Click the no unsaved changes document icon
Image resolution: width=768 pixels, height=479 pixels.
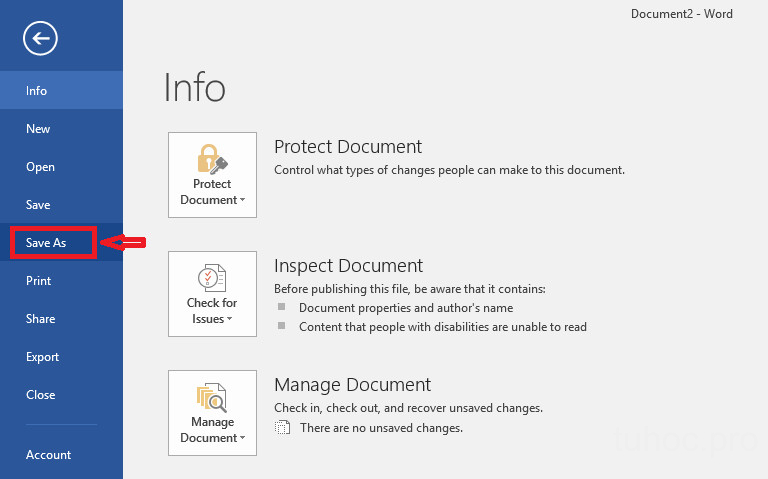(x=283, y=428)
